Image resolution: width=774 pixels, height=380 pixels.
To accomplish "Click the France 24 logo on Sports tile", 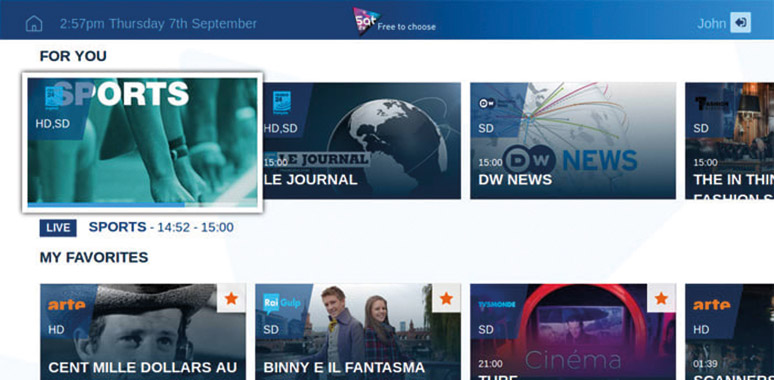I will click(x=53, y=97).
